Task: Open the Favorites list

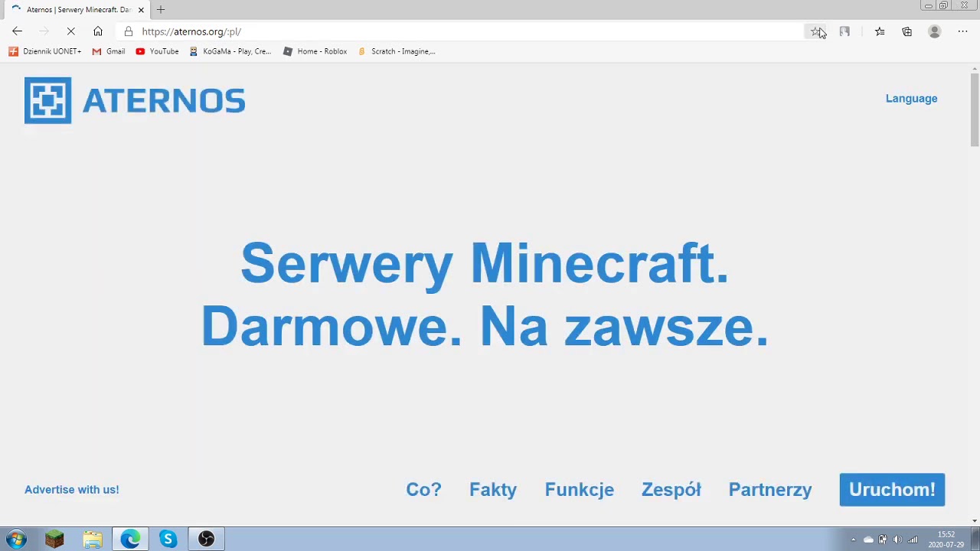Action: [x=880, y=31]
